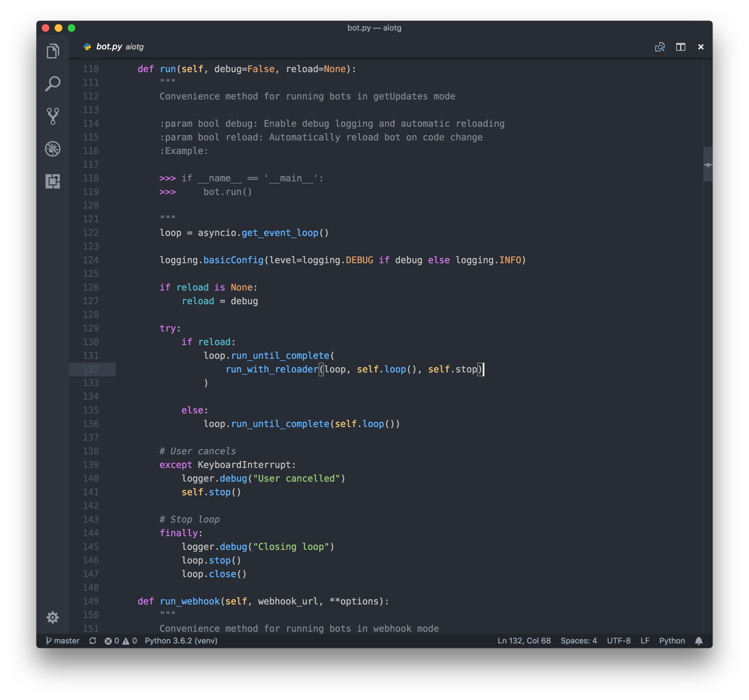Click line number 126 in the gutter
The height and width of the screenshot is (700, 749).
[x=91, y=287]
